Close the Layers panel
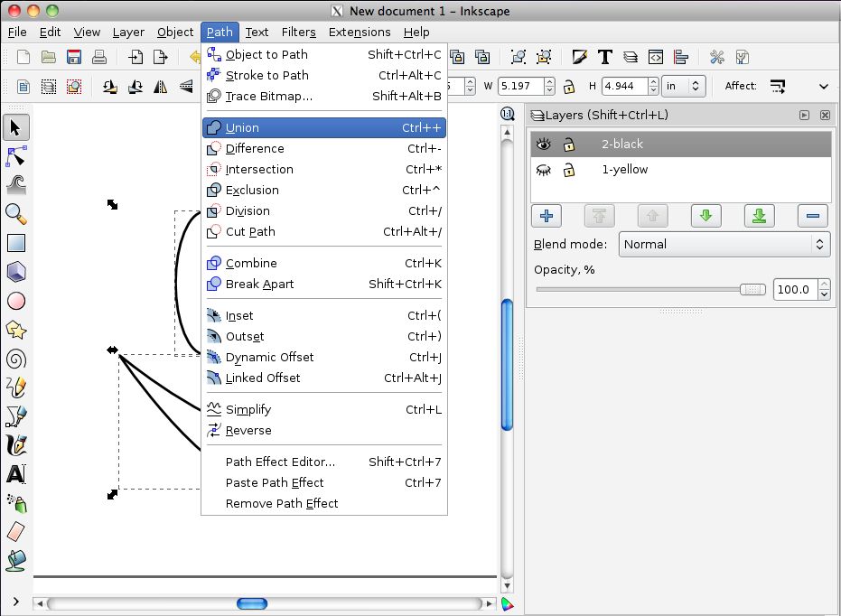841x616 pixels. click(825, 116)
